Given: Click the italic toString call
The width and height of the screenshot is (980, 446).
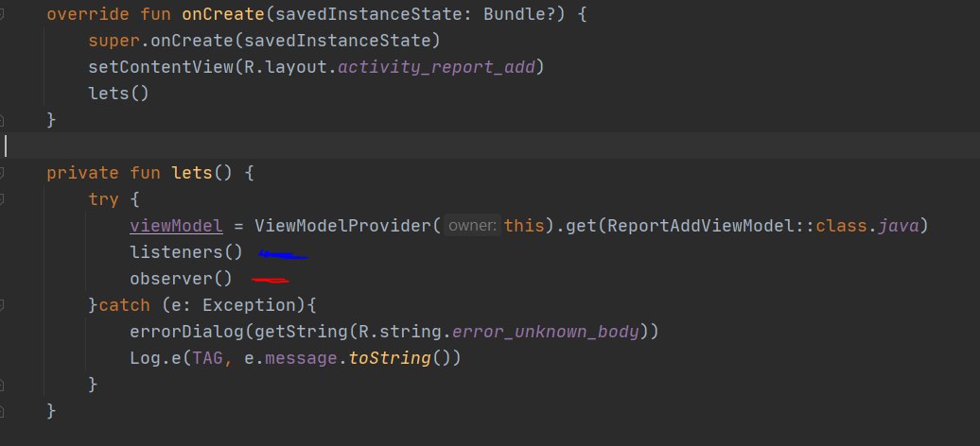Looking at the screenshot, I should (390, 358).
